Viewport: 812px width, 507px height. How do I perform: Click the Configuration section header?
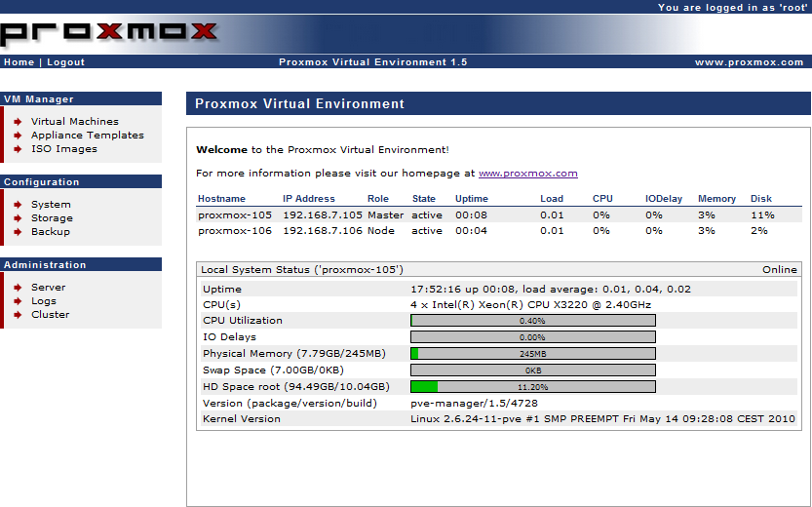(x=81, y=181)
